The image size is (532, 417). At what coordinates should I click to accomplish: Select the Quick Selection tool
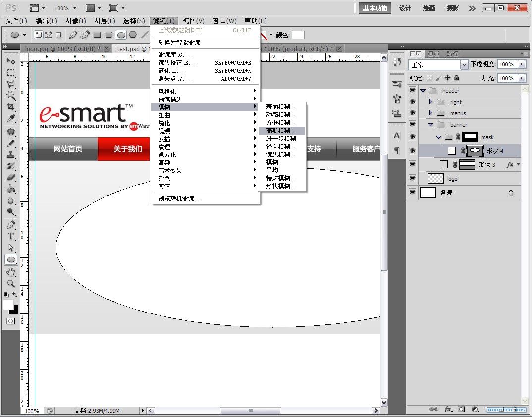click(x=11, y=96)
